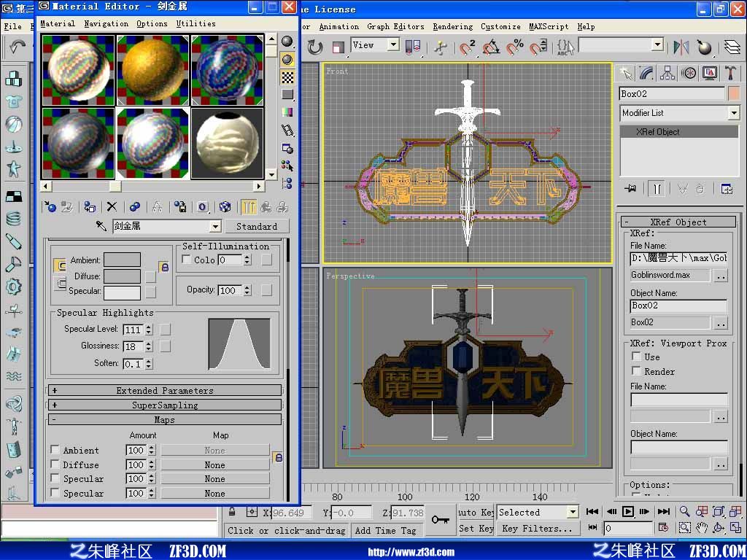Click Material Effects Channel icon

pos(203,206)
